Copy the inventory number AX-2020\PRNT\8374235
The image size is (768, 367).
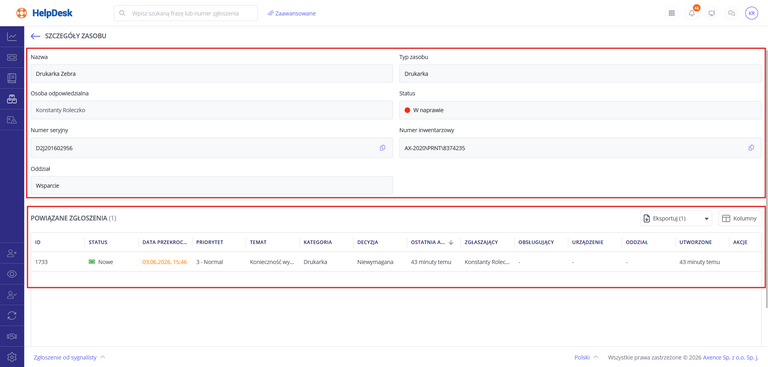pos(751,147)
